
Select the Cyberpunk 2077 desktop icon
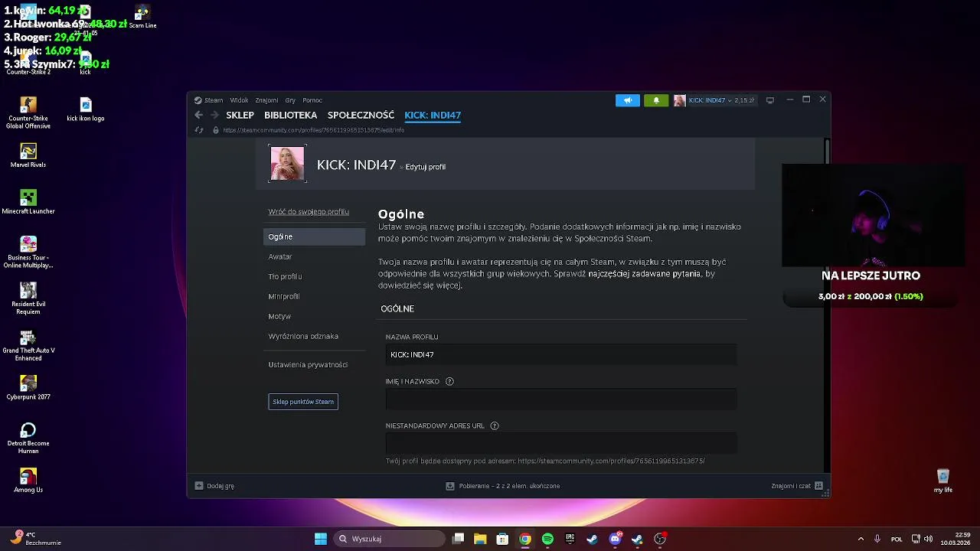pyautogui.click(x=28, y=389)
